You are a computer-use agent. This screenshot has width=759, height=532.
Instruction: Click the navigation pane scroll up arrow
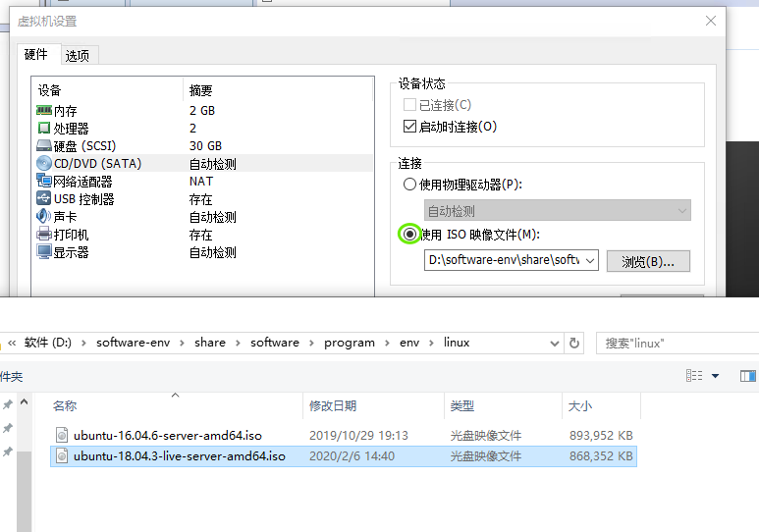(x=25, y=402)
